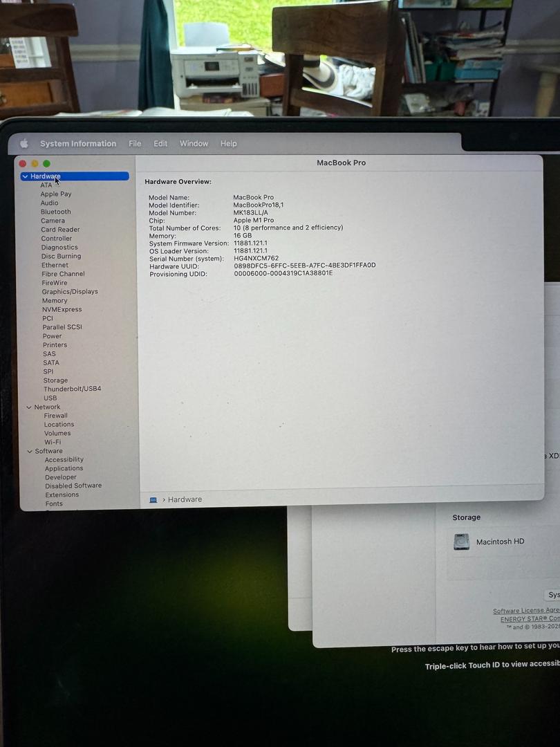The width and height of the screenshot is (560, 747).
Task: Close the System Information window
Action: pos(22,164)
